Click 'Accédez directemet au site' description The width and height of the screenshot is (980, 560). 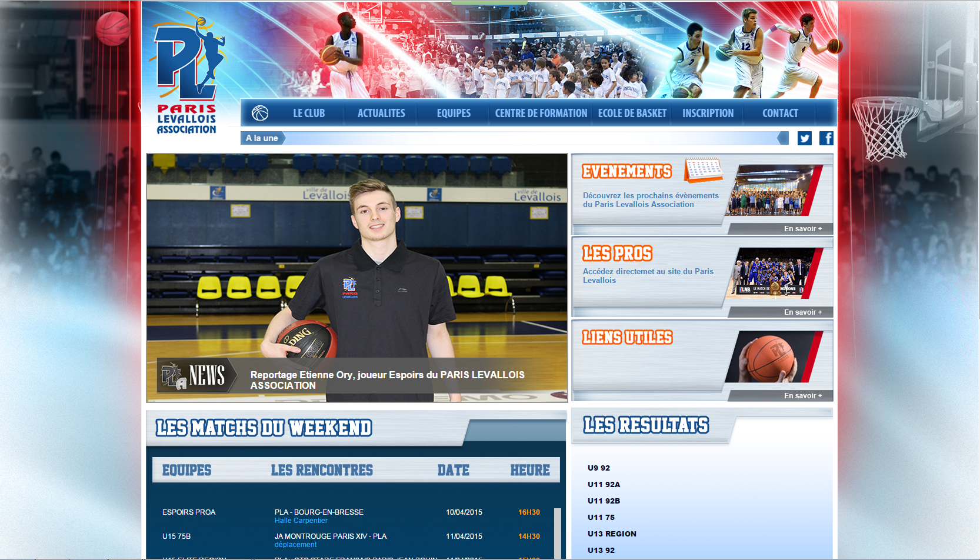point(648,276)
